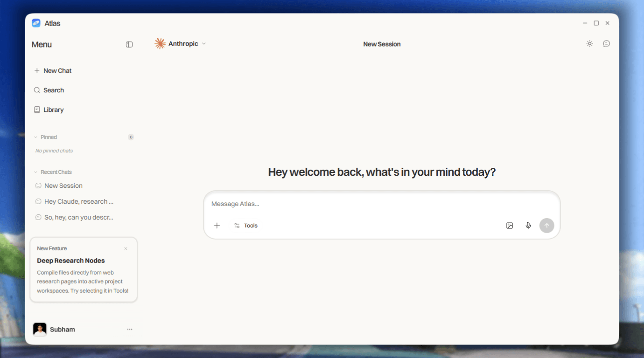Click the Pinned count badge '0'
Image resolution: width=644 pixels, height=358 pixels.
tap(131, 137)
